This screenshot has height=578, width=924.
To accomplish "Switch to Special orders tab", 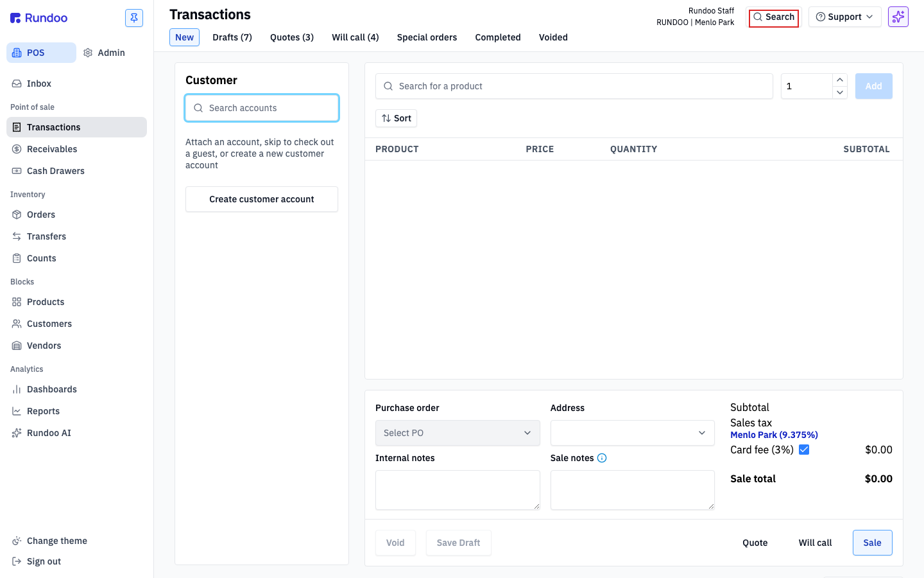I will [x=427, y=37].
